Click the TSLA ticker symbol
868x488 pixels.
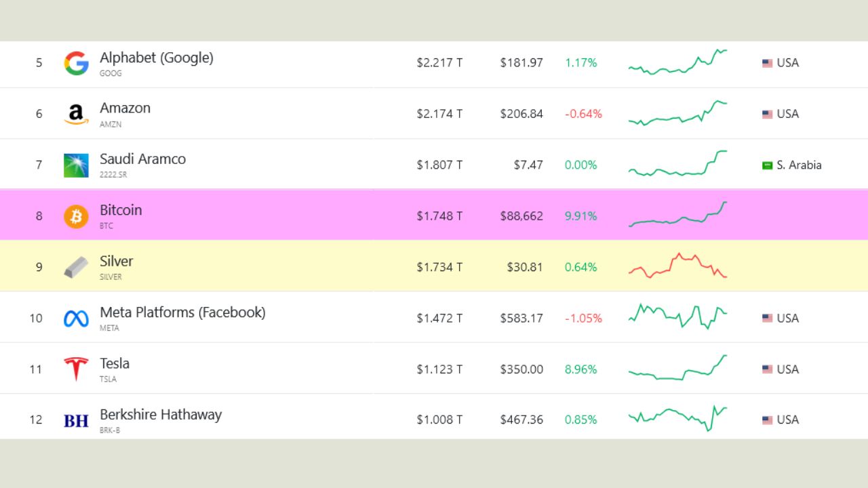(x=108, y=379)
